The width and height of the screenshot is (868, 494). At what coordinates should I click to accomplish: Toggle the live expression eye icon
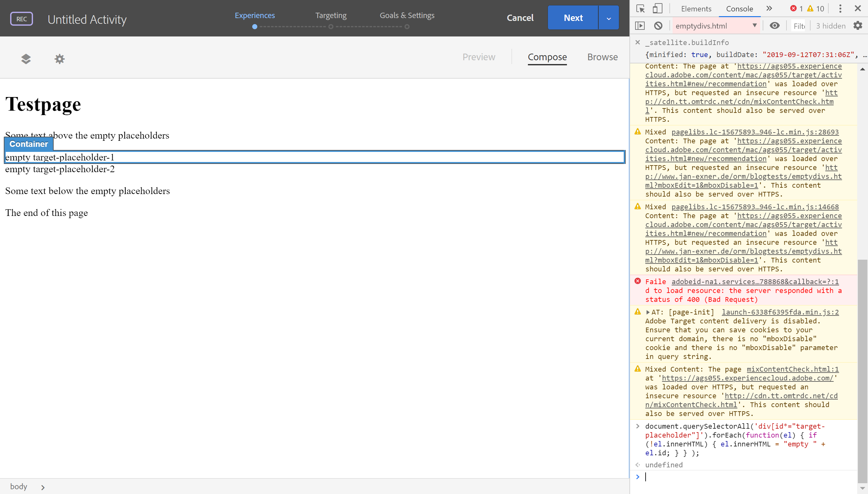(774, 25)
